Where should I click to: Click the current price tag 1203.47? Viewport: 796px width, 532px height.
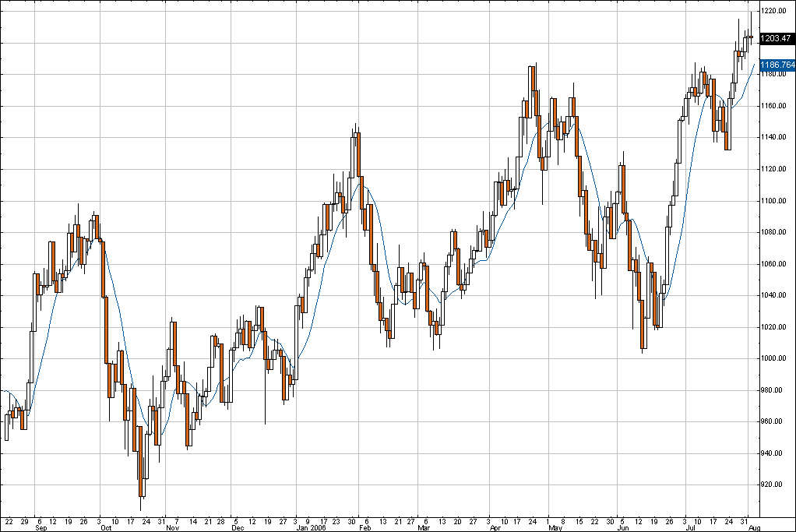777,39
